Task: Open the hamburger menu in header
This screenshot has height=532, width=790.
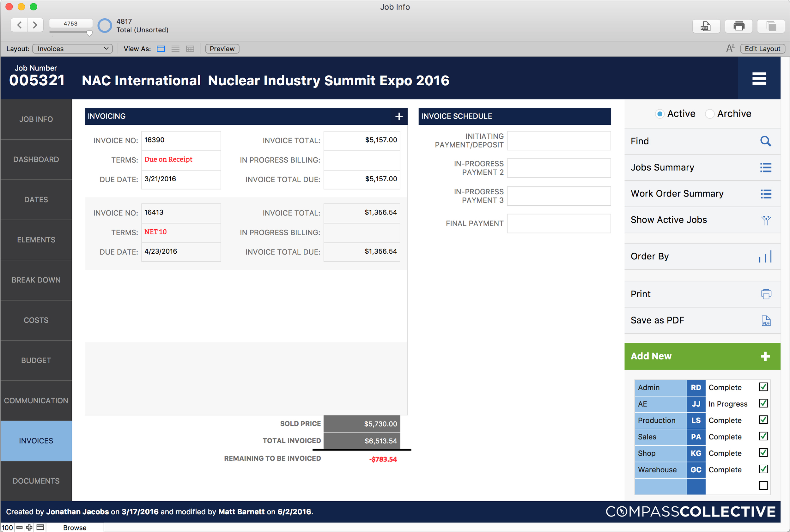Action: point(759,79)
